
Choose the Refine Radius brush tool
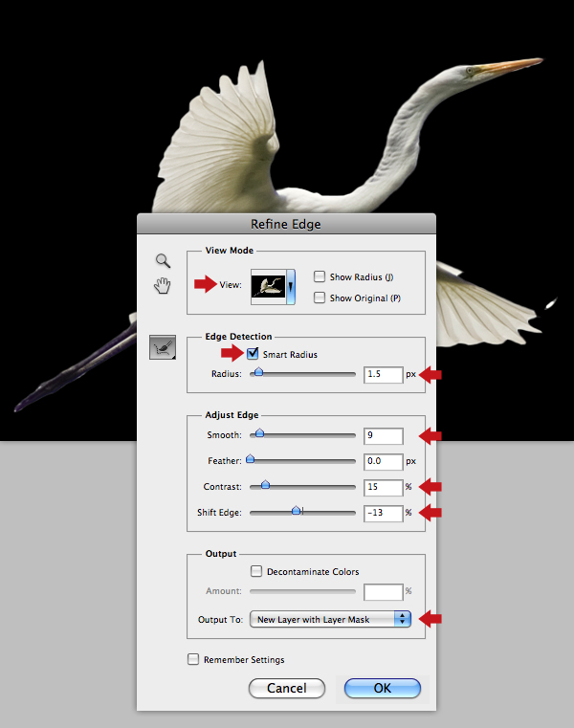click(163, 347)
